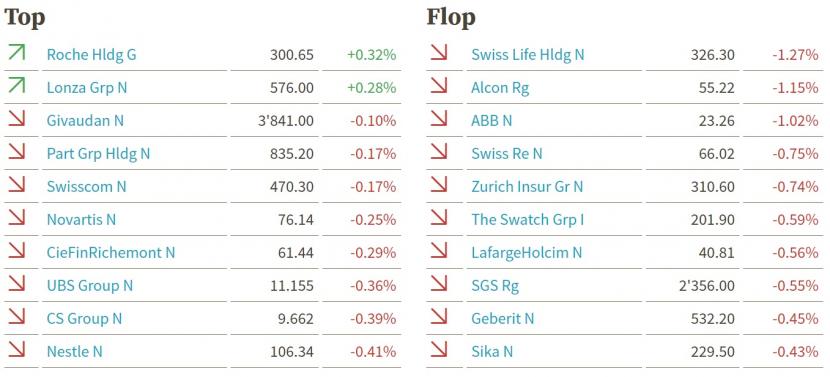Select the Zurich Insur Gr N link

pyautogui.click(x=527, y=186)
